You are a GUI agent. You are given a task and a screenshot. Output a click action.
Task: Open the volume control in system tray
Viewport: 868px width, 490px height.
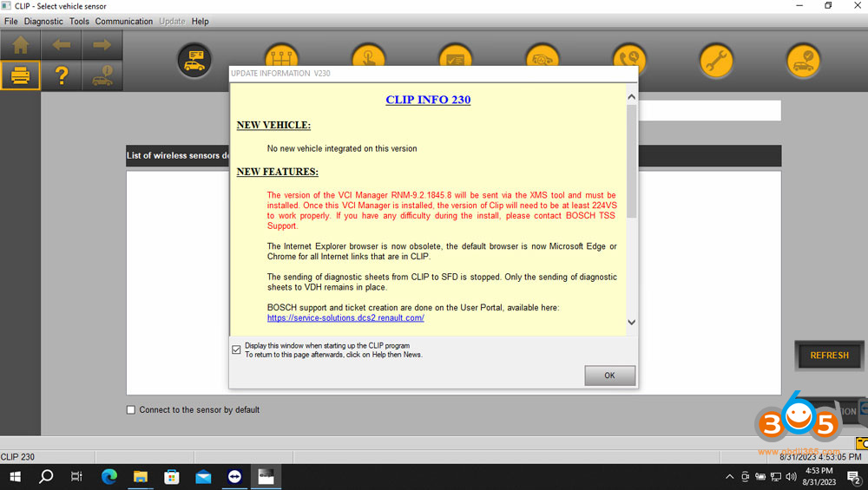tap(791, 477)
